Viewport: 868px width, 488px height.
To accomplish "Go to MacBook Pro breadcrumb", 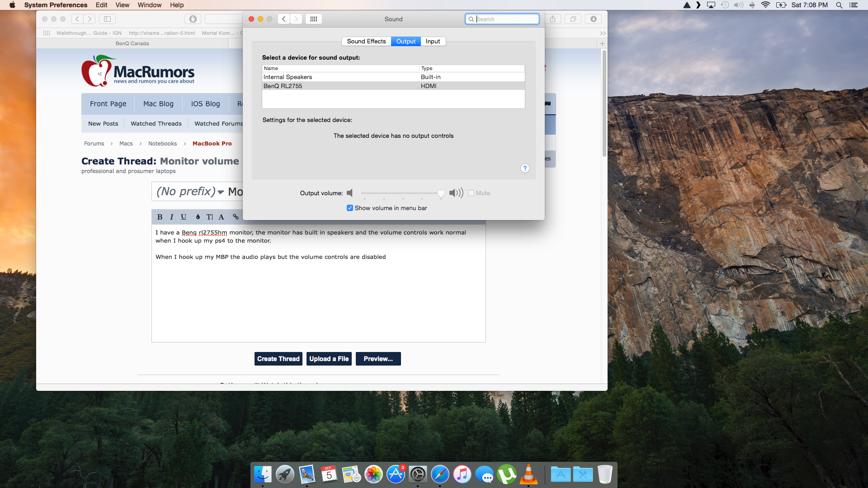I will click(x=212, y=144).
